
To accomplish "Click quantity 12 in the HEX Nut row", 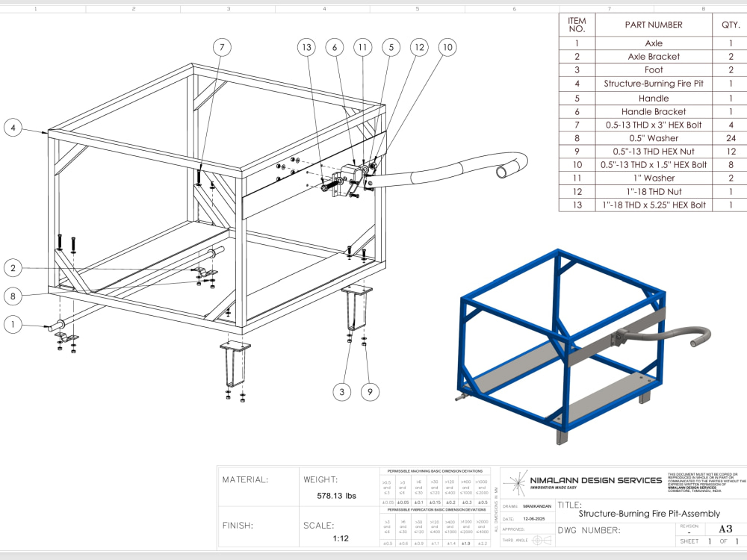I will pyautogui.click(x=731, y=152).
